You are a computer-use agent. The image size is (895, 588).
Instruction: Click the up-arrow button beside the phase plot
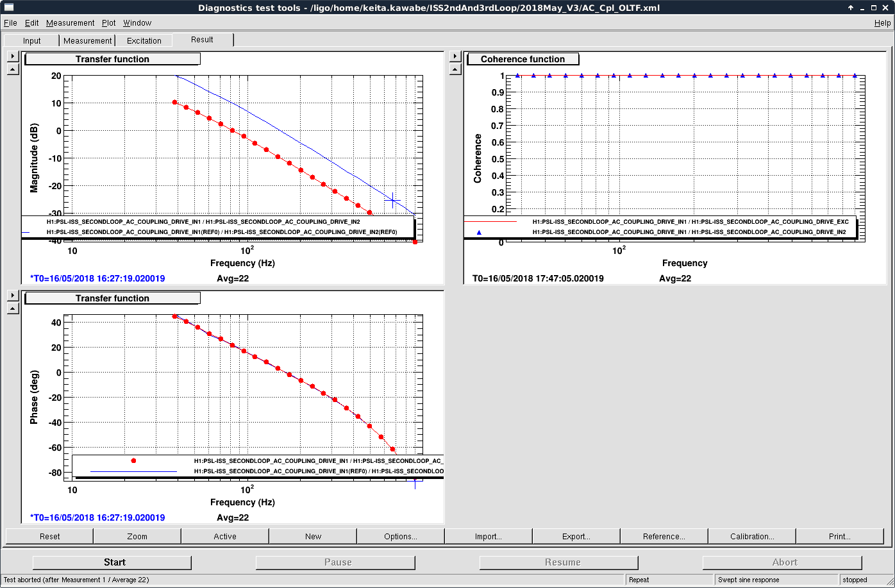tap(12, 308)
